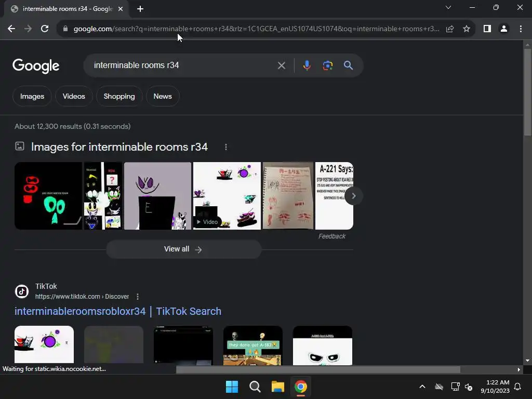Switch to the Videos filter
532x399 pixels.
(x=74, y=96)
